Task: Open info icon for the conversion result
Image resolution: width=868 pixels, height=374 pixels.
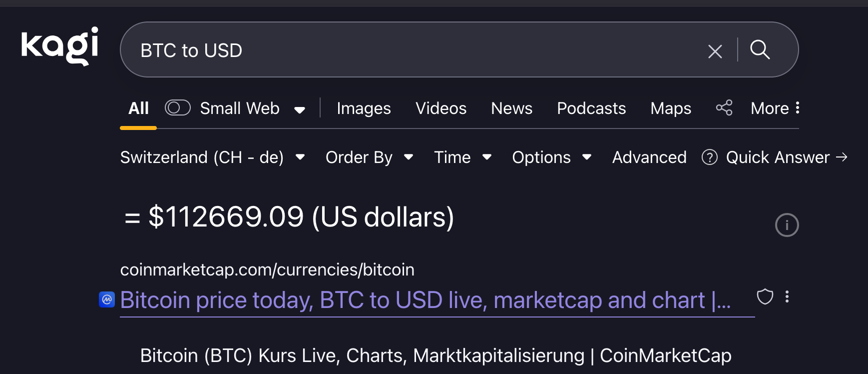Action: coord(787,225)
